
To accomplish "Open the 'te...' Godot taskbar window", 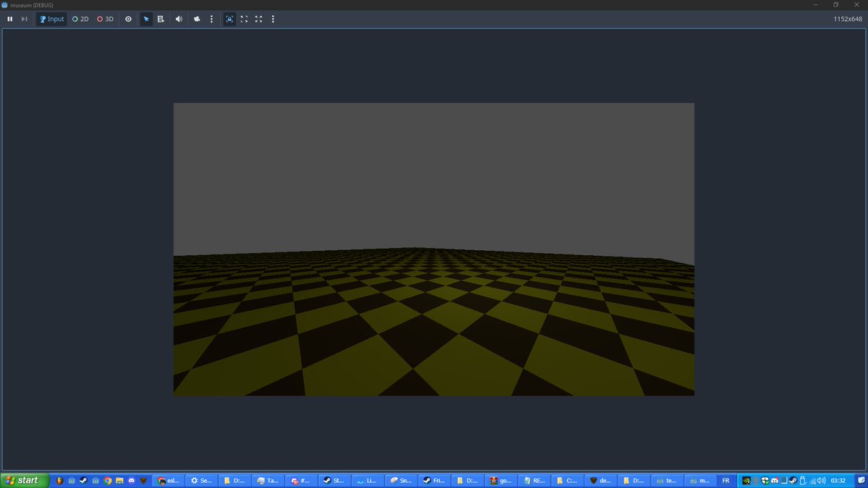I will (x=666, y=480).
